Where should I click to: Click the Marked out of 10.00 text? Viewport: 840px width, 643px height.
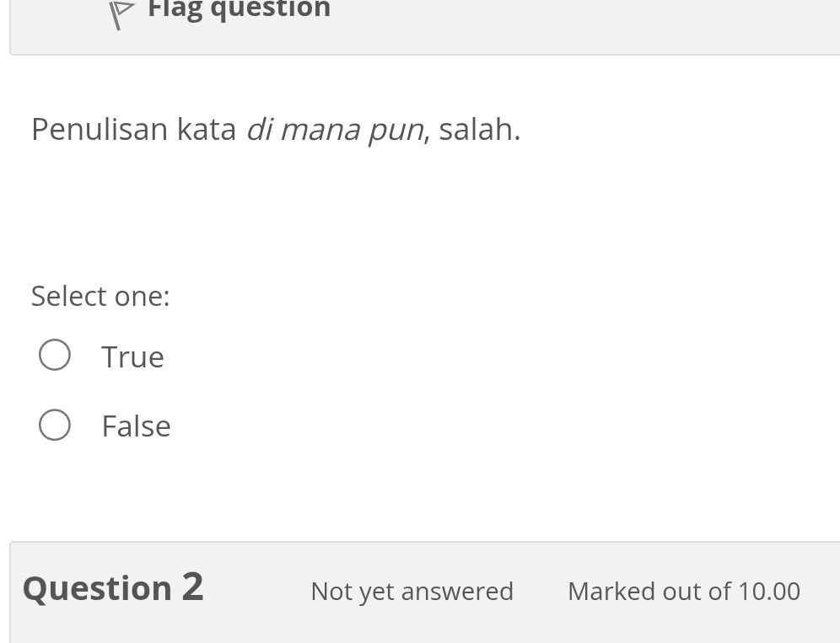tap(683, 591)
